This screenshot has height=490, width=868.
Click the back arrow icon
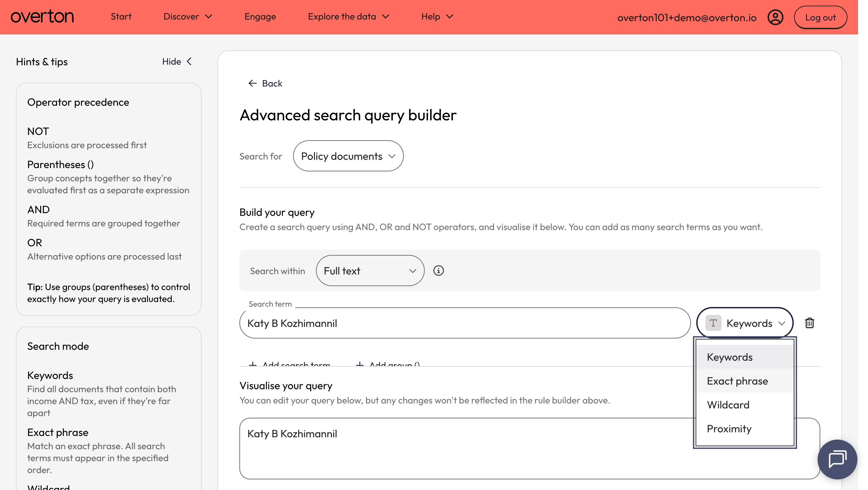252,83
